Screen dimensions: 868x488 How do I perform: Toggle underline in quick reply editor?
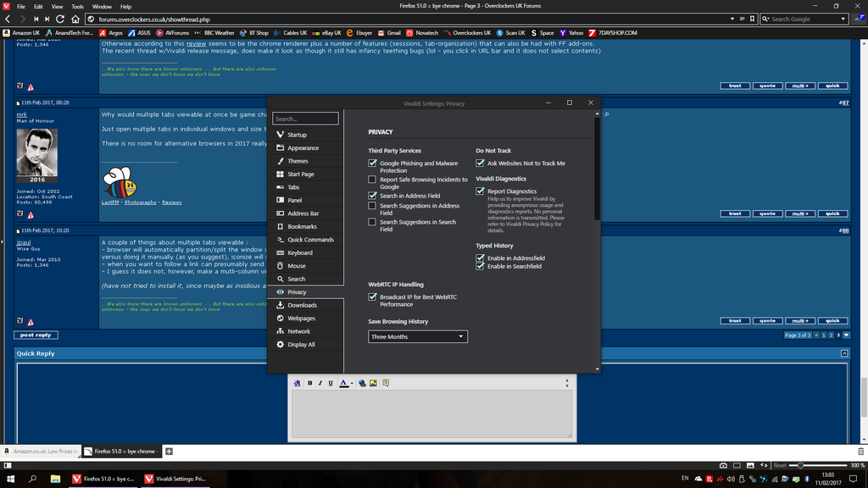331,383
